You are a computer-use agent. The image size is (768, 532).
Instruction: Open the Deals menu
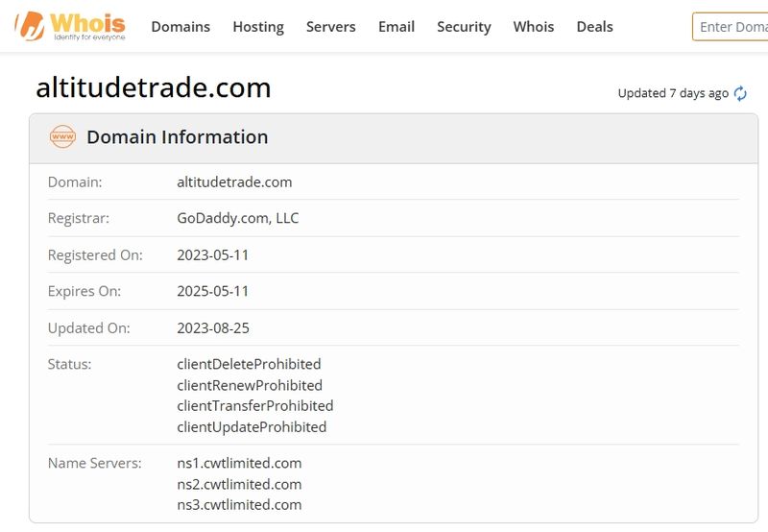point(594,27)
